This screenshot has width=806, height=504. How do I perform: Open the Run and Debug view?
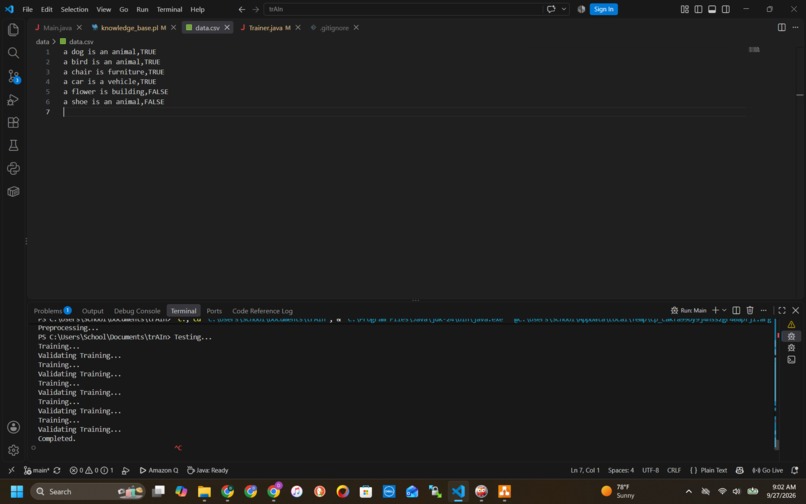(13, 100)
